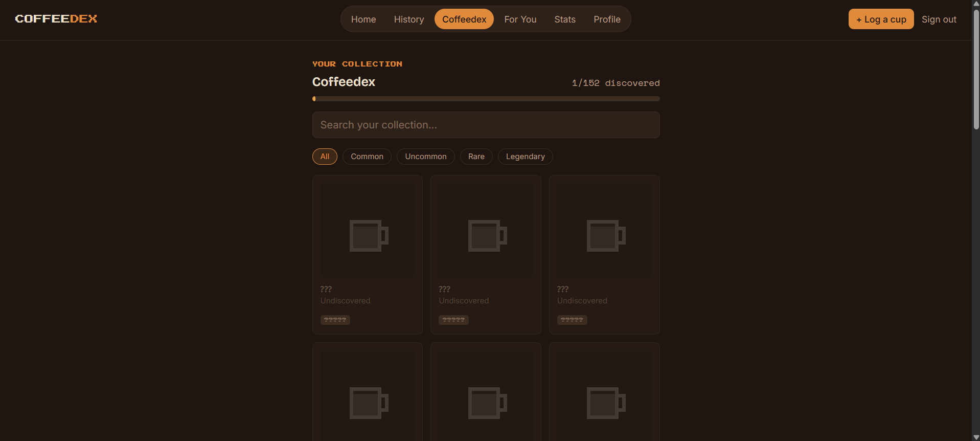Go to the Home tab
This screenshot has height=441, width=980.
pyautogui.click(x=363, y=19)
